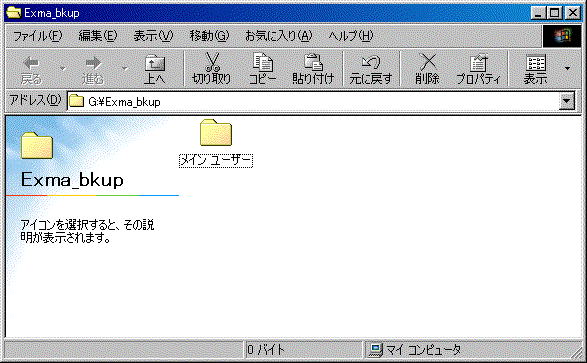Delete item using 削除 X icon
The image size is (587, 363).
(427, 69)
